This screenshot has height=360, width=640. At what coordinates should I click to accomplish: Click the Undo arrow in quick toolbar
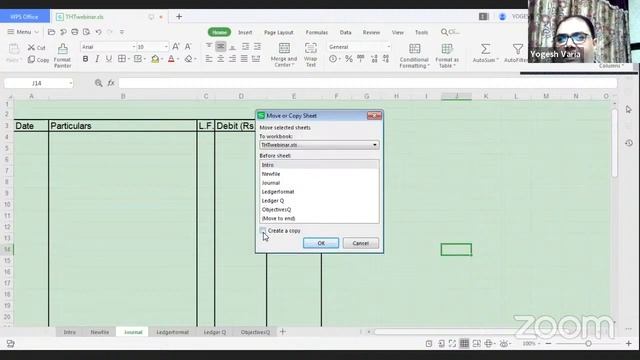click(x=98, y=32)
